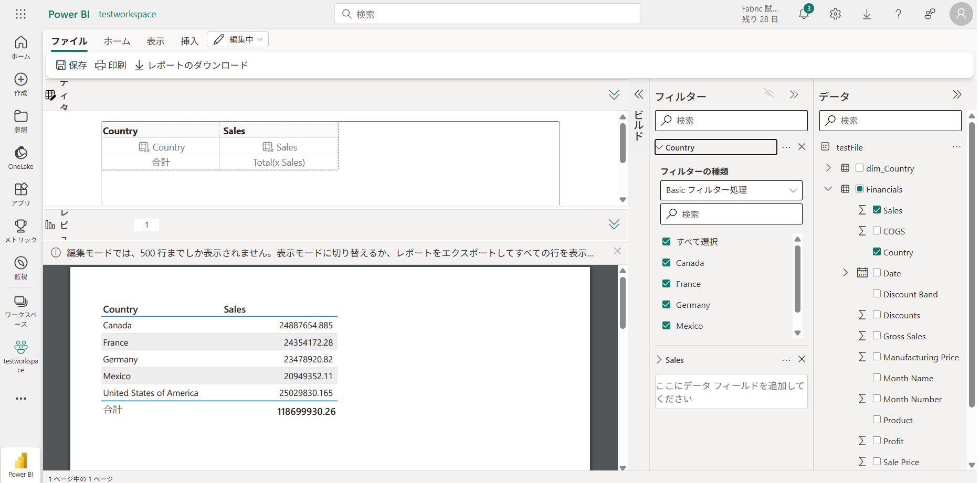Collapse the Country filter card

point(660,147)
